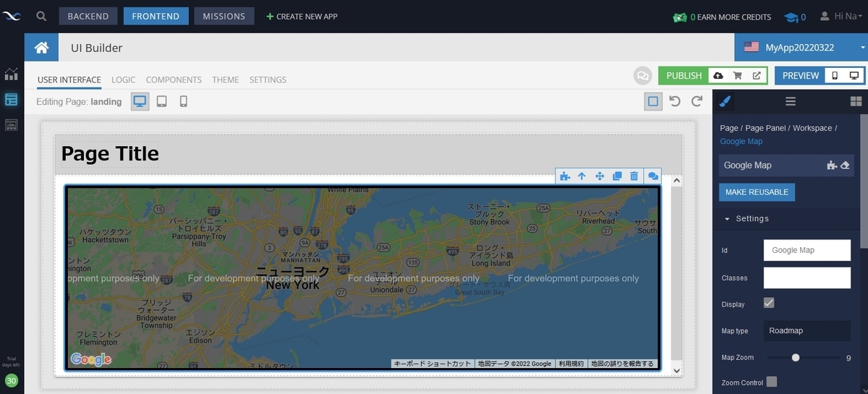Click the canvas scrollbar up arrow

(x=677, y=180)
